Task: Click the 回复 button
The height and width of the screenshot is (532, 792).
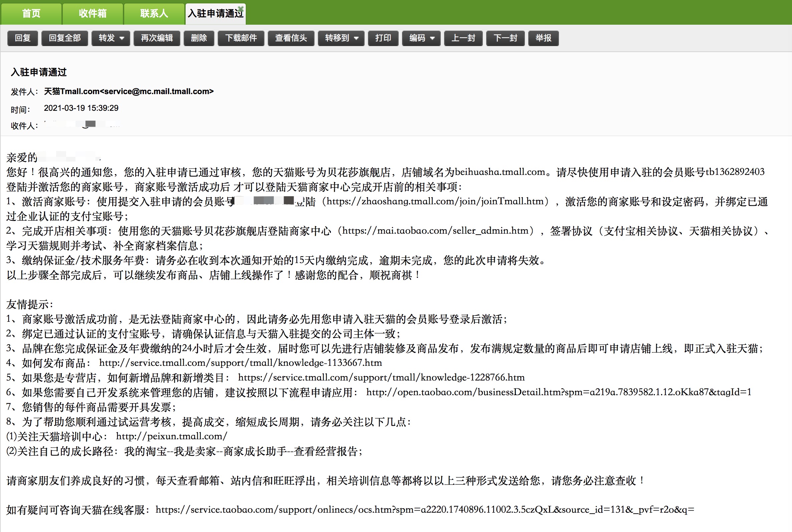Action: pyautogui.click(x=23, y=38)
